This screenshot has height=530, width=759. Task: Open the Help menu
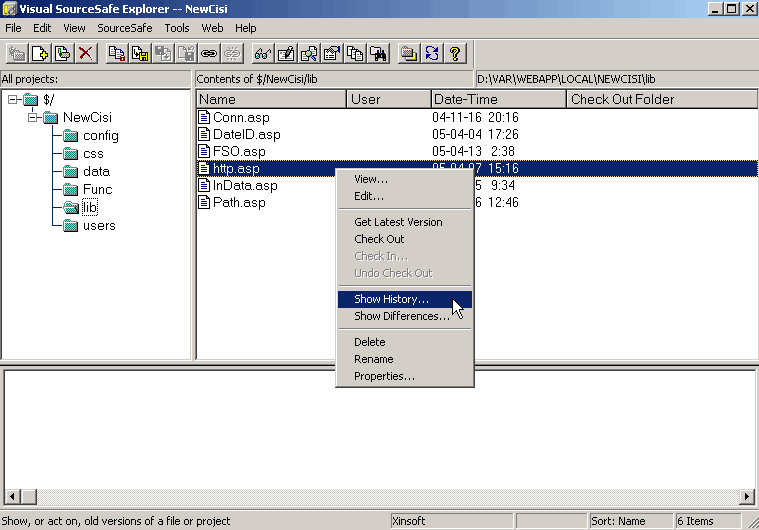[245, 28]
